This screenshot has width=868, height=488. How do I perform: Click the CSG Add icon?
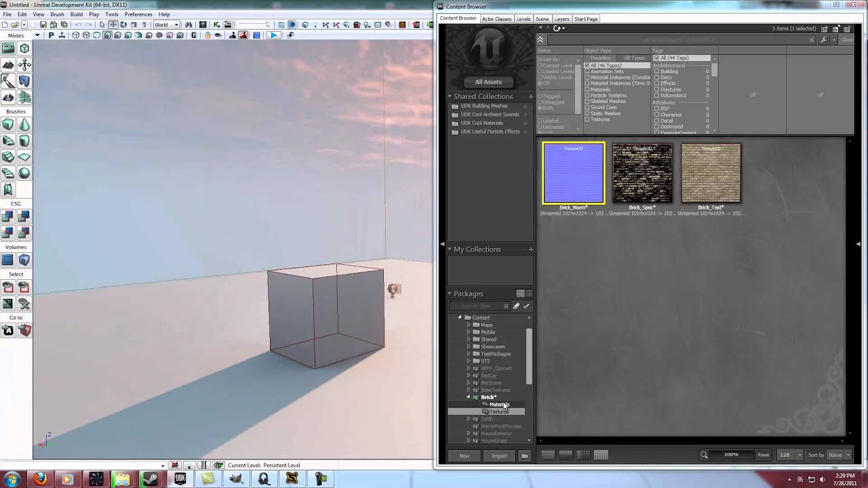[8, 217]
